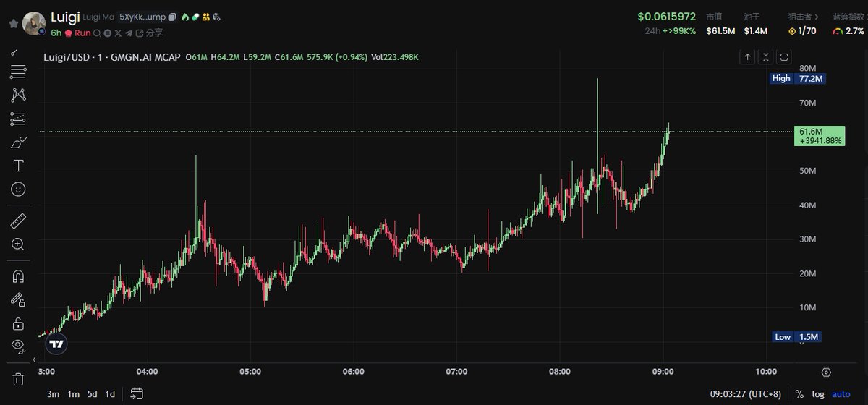This screenshot has width=868, height=405.
Task: Select the 3m date range
Action: 53,394
